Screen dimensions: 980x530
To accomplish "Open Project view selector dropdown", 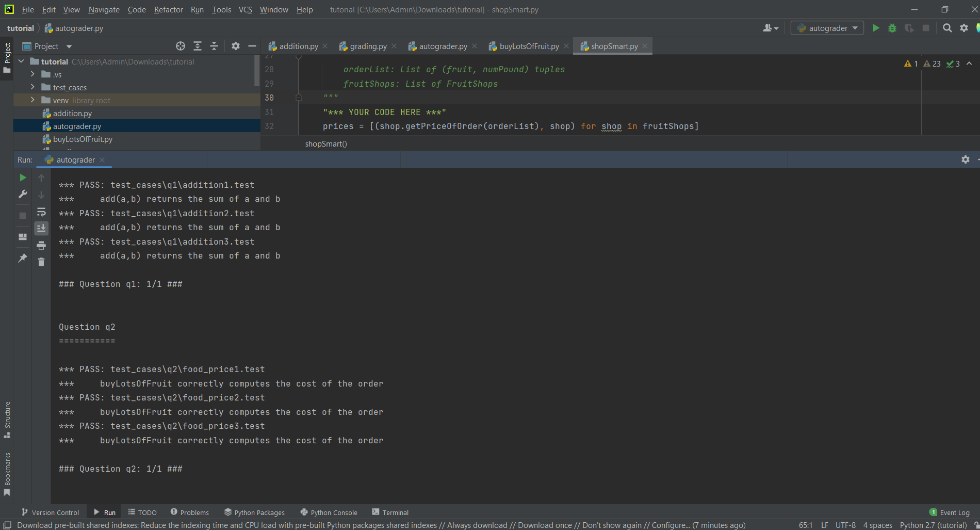I will tap(47, 46).
